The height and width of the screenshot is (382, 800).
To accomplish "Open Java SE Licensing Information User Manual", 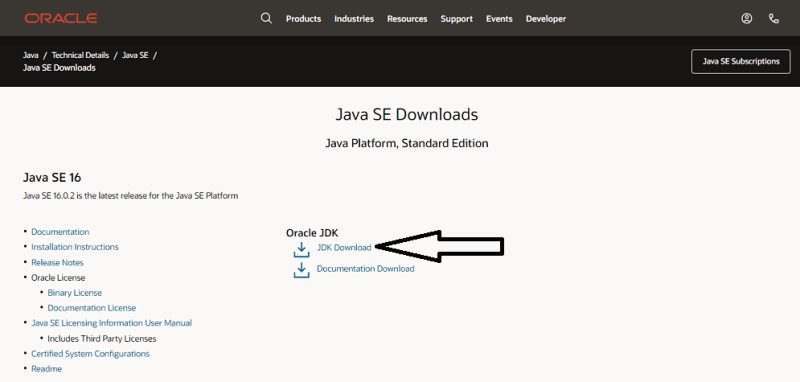I will click(x=112, y=323).
